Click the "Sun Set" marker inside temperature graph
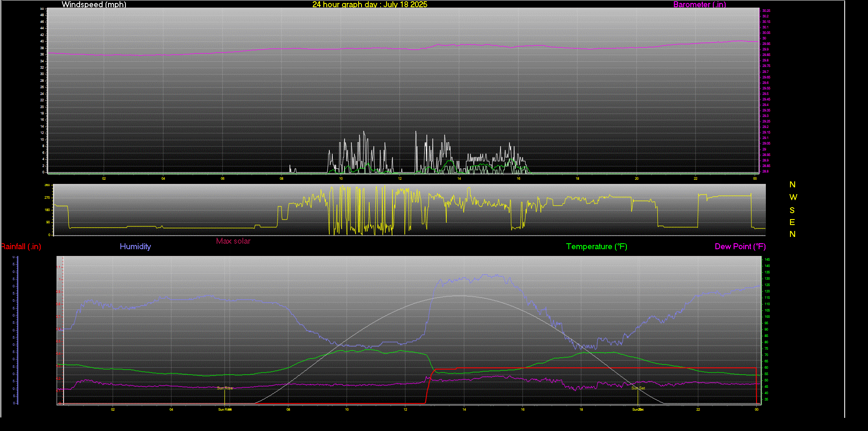This screenshot has width=868, height=431. [x=638, y=388]
